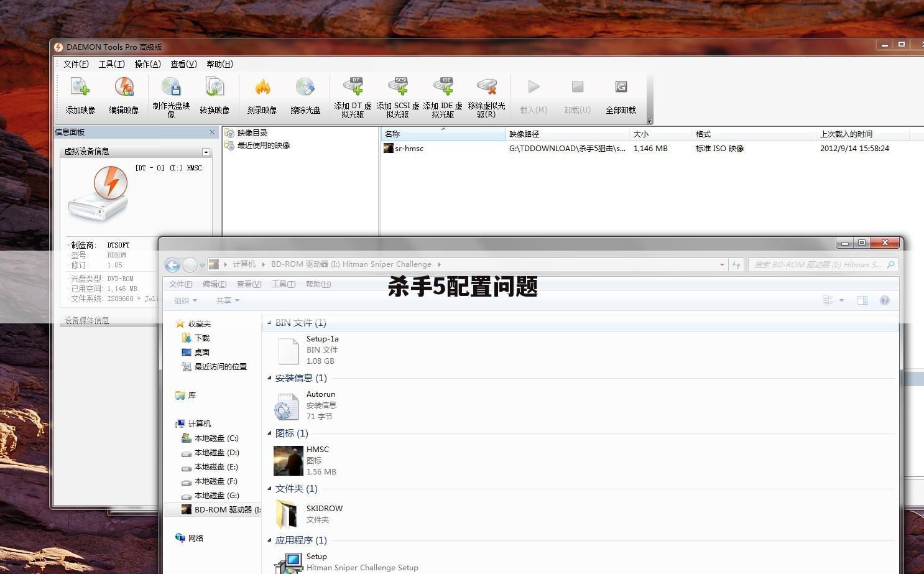Open the 帮助(H) menu in DAEMON Tools
The height and width of the screenshot is (574, 924).
pos(220,64)
